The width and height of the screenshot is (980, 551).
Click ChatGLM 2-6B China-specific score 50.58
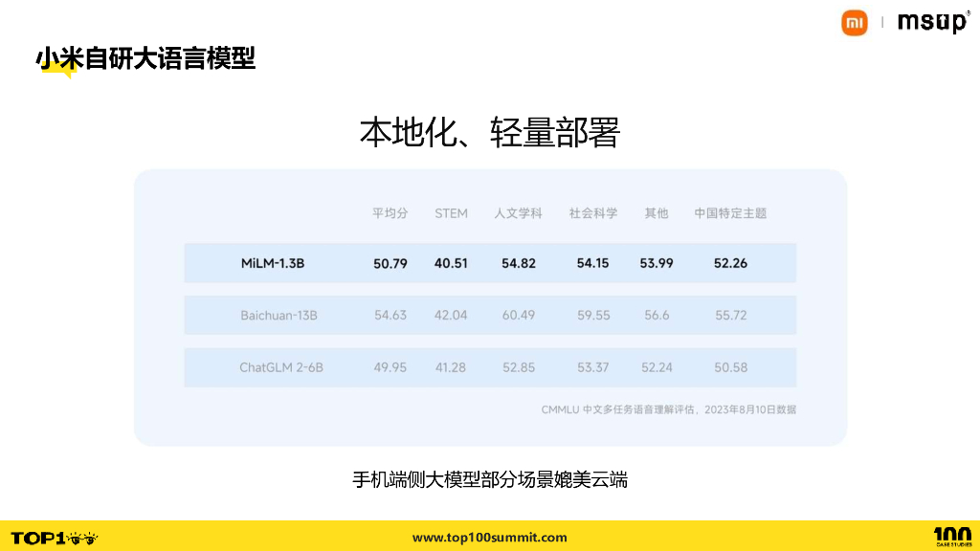tap(730, 368)
